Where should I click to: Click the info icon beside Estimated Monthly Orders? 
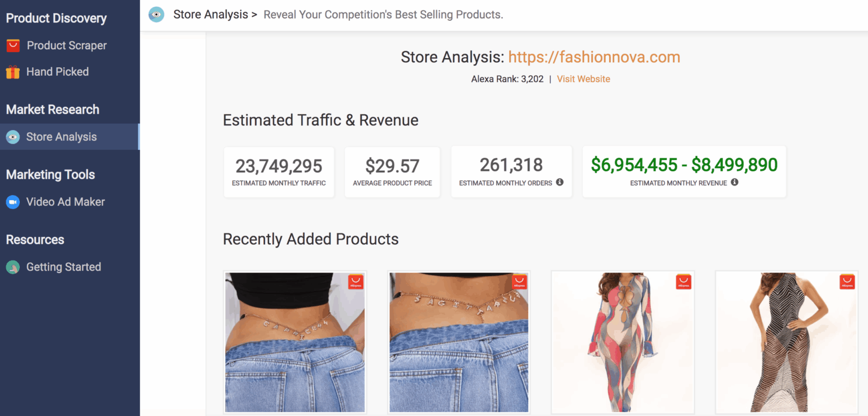tap(559, 182)
